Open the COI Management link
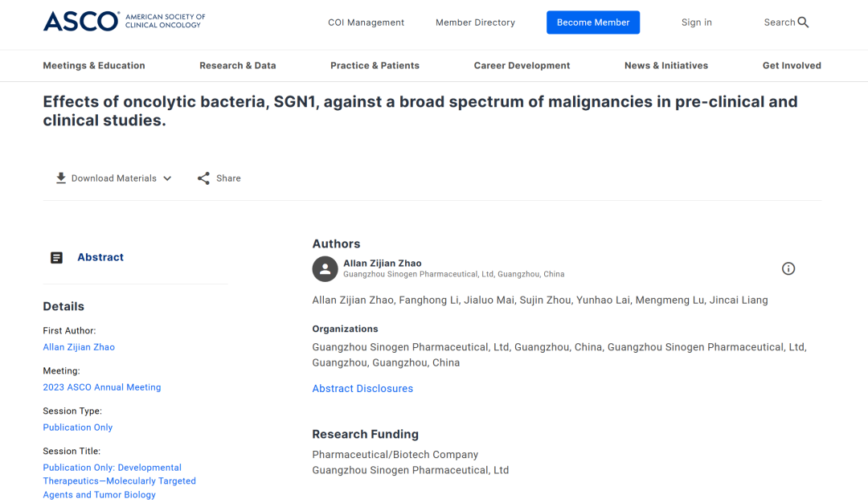This screenshot has height=503, width=868. coord(366,22)
